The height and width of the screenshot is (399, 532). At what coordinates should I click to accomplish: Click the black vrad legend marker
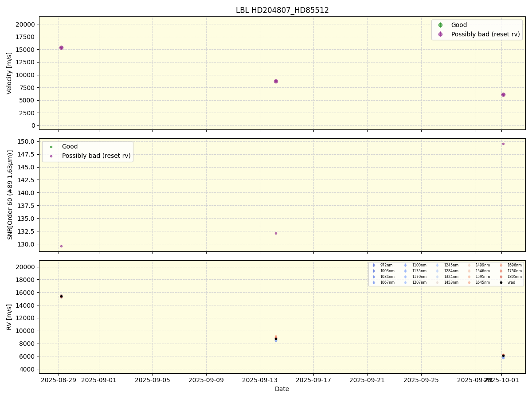click(501, 282)
